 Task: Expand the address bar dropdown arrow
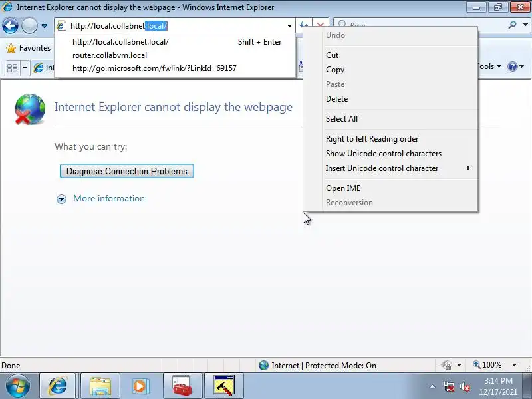pyautogui.click(x=289, y=26)
